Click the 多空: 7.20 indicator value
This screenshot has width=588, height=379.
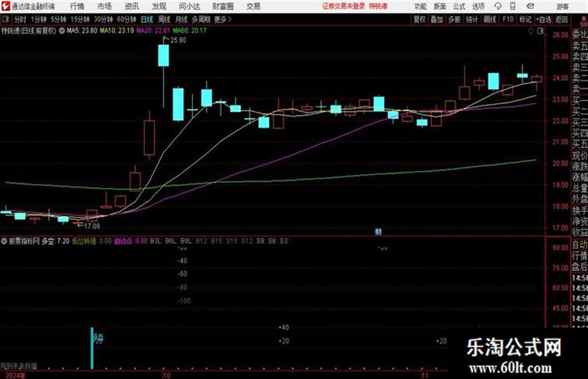[55, 241]
